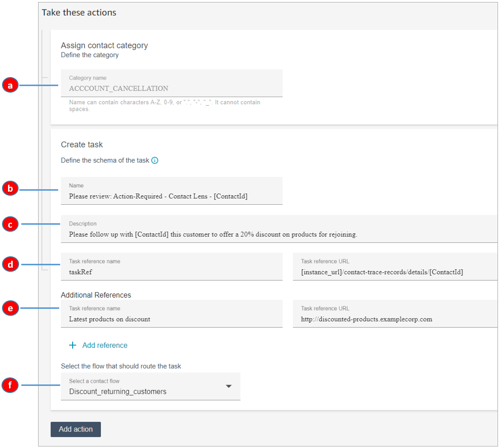This screenshot has width=499, height=448.
Task: Click the plus icon next to Add reference
Action: pyautogui.click(x=73, y=345)
